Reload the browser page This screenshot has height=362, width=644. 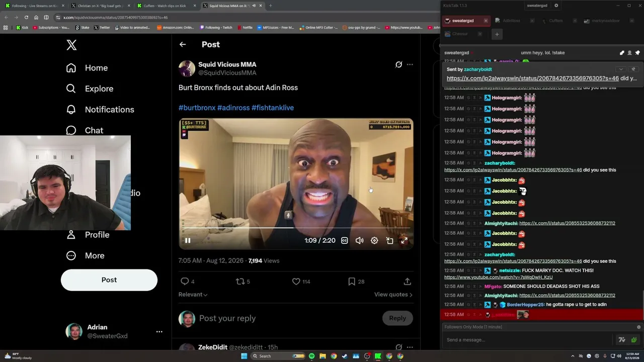tap(26, 17)
